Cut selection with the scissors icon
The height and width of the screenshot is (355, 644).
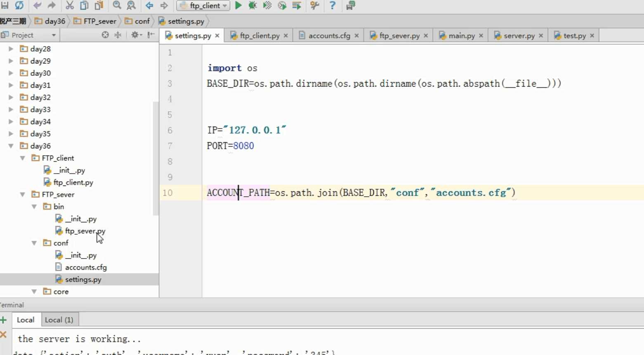(70, 5)
